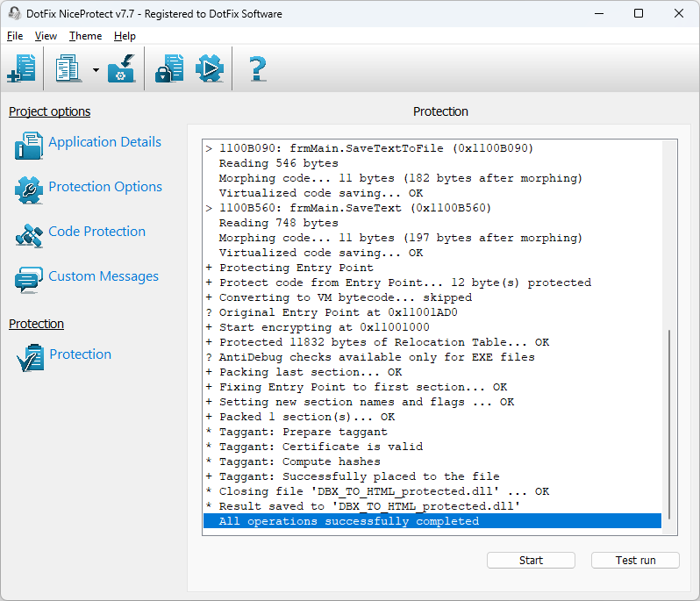Click the help question mark toolbar icon
This screenshot has height=601, width=700.
pos(258,68)
